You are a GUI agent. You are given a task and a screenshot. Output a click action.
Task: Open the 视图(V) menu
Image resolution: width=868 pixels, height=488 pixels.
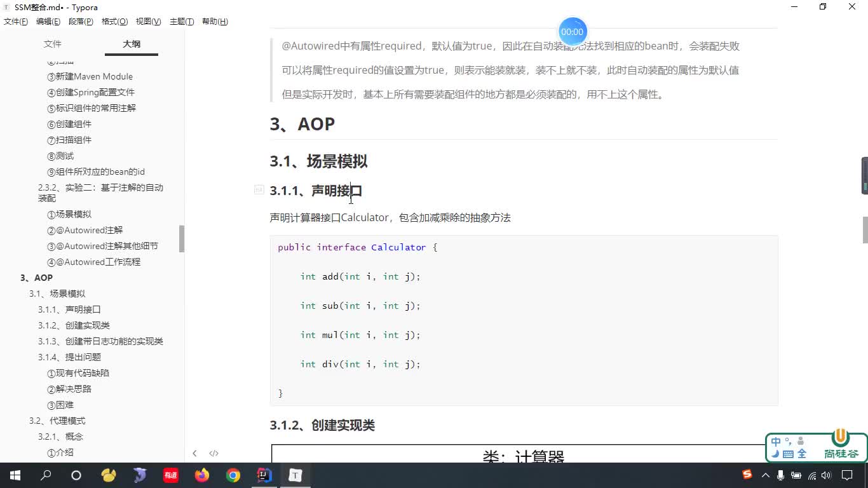(x=148, y=22)
